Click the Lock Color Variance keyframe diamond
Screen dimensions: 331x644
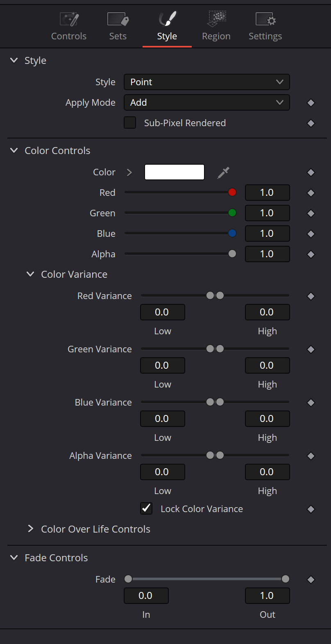click(311, 509)
